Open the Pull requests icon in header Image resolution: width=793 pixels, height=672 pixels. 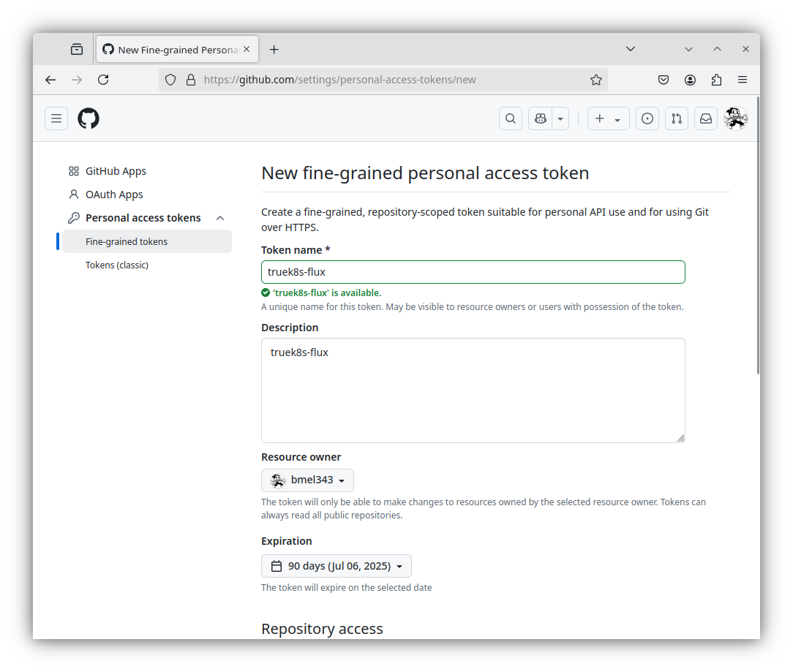pyautogui.click(x=677, y=118)
